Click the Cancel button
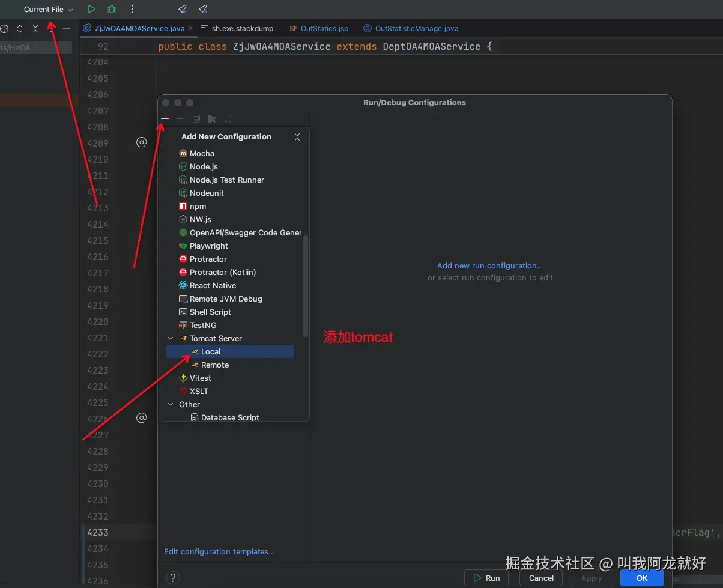The image size is (723, 588). point(541,578)
